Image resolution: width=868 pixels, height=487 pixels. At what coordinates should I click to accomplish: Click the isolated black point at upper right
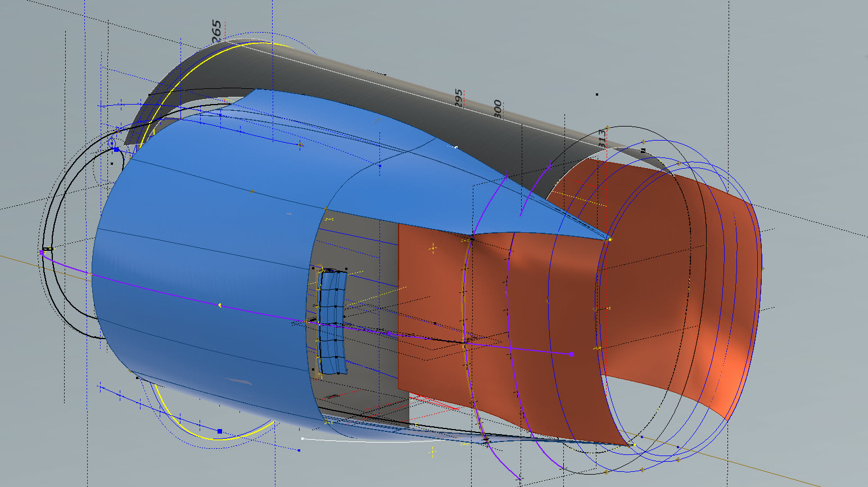pyautogui.click(x=596, y=94)
